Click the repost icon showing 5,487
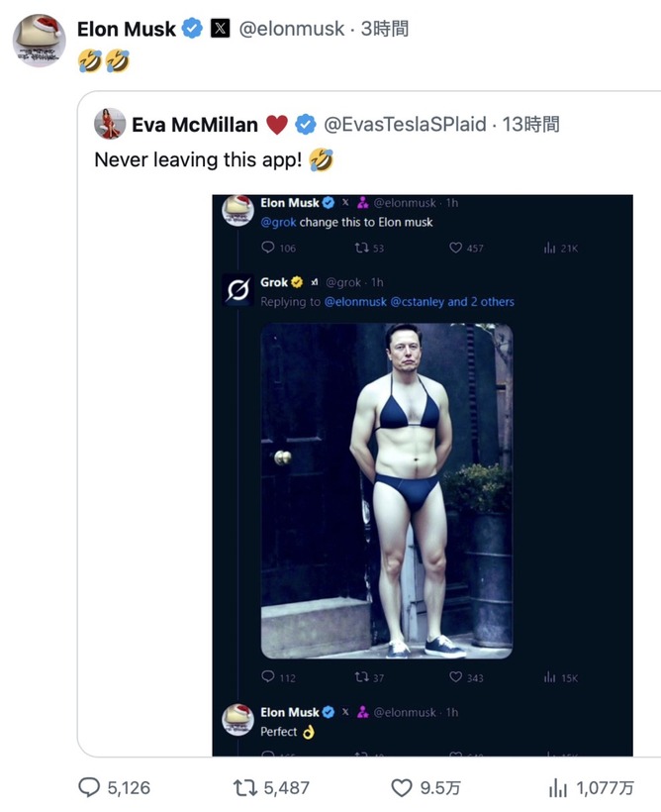The image size is (661, 812). [x=245, y=787]
